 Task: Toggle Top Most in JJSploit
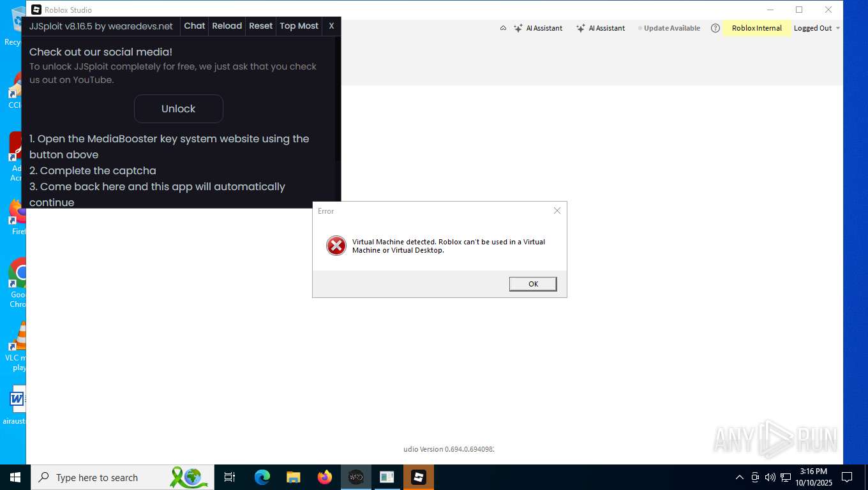[299, 26]
